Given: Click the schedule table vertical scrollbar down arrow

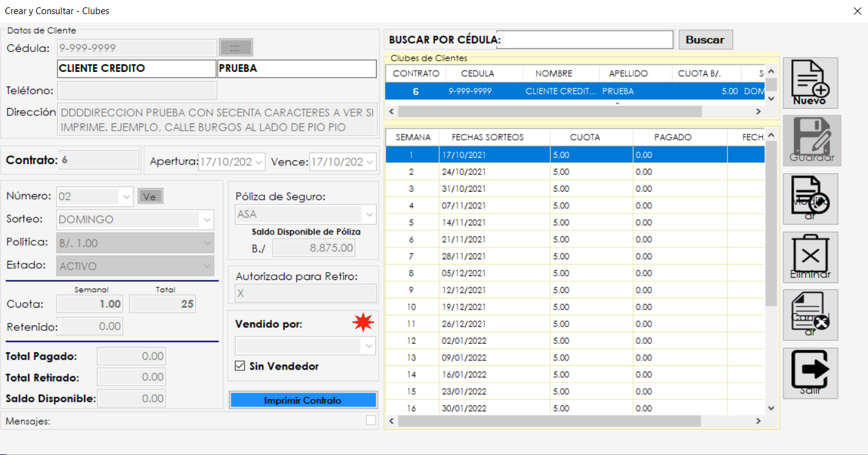Looking at the screenshot, I should [x=771, y=408].
